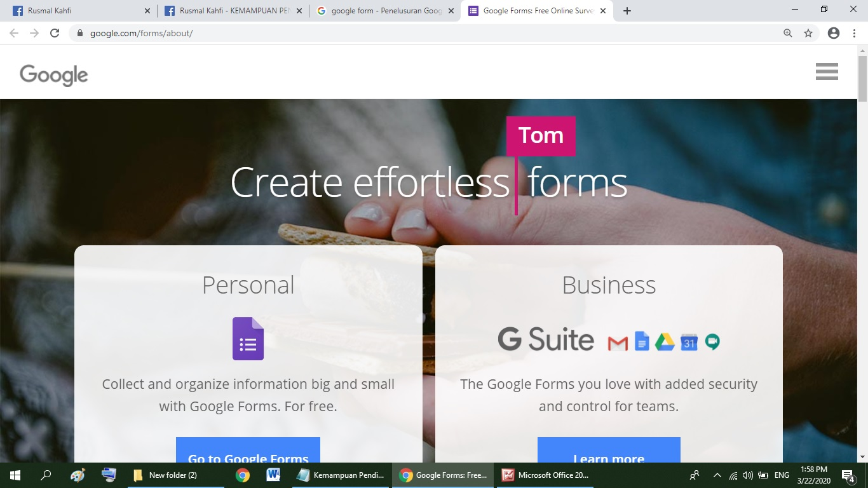868x488 pixels.
Task: Click the Wi-Fi network tray icon
Action: pyautogui.click(x=733, y=475)
